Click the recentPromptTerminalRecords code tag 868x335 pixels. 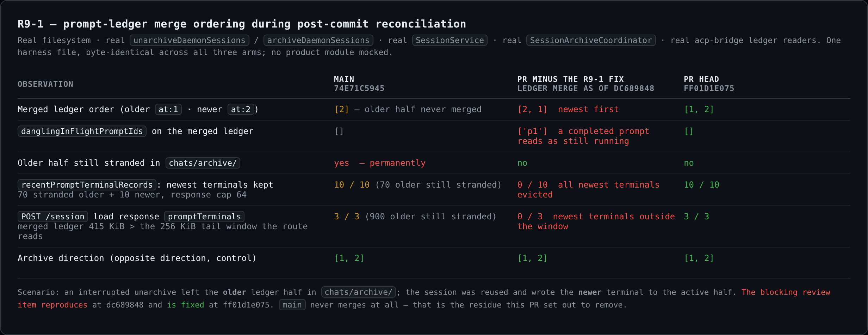[87, 185]
